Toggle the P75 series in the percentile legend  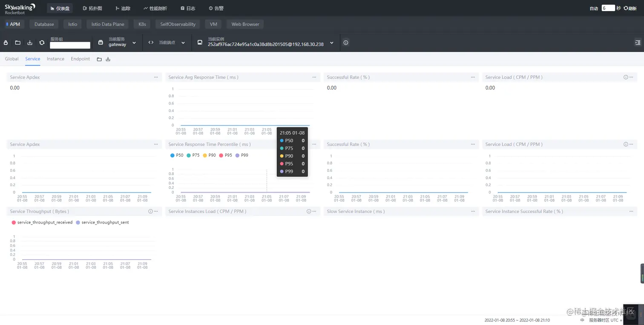pos(193,155)
